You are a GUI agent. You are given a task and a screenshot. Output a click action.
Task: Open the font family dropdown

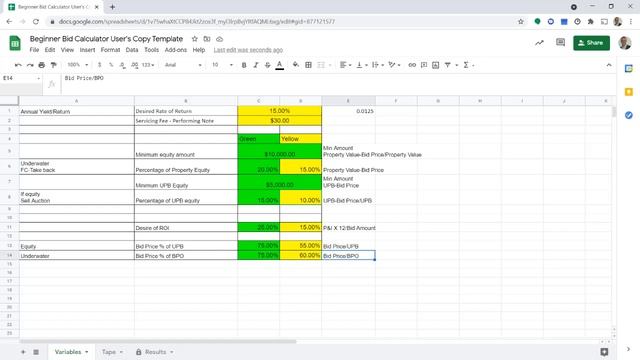(183, 65)
